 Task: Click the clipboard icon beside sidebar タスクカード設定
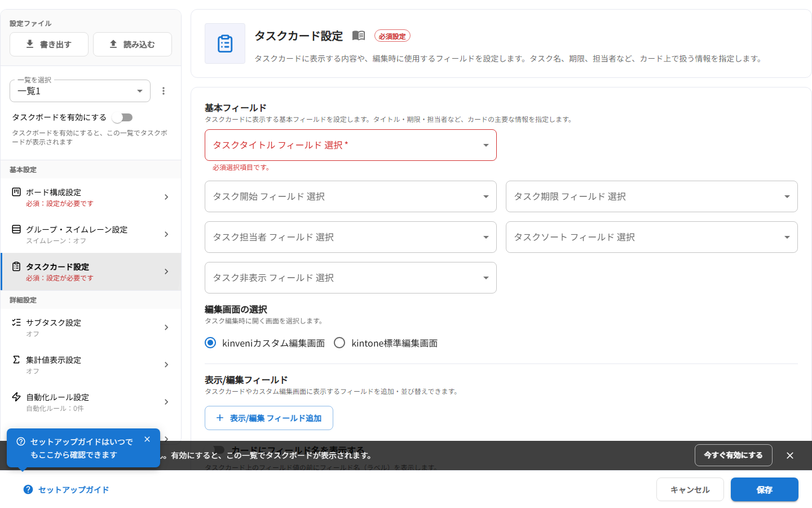click(16, 266)
